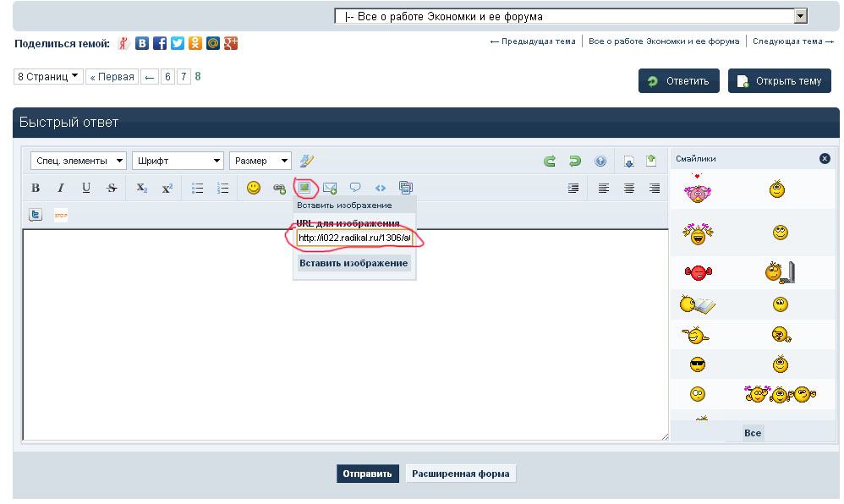Apply italic formatting
Viewport: 844px width, 504px height.
tap(60, 188)
